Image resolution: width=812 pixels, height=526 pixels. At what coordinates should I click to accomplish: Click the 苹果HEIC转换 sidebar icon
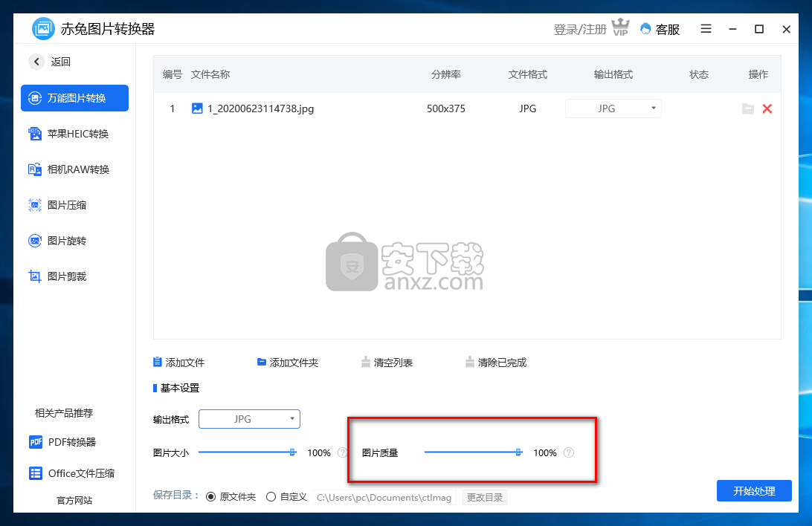pyautogui.click(x=35, y=134)
